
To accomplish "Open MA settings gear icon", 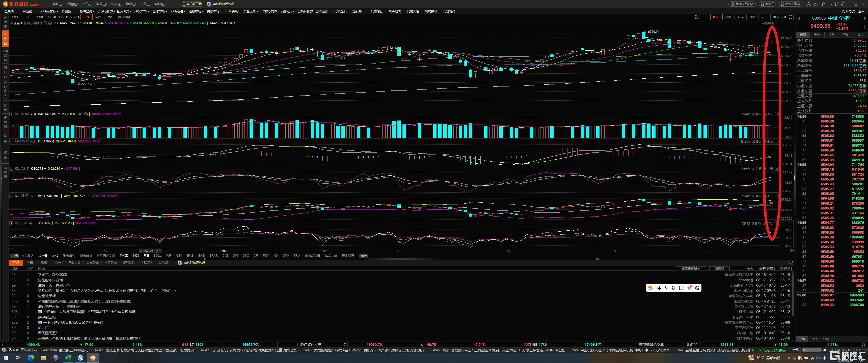I will 50,23.
